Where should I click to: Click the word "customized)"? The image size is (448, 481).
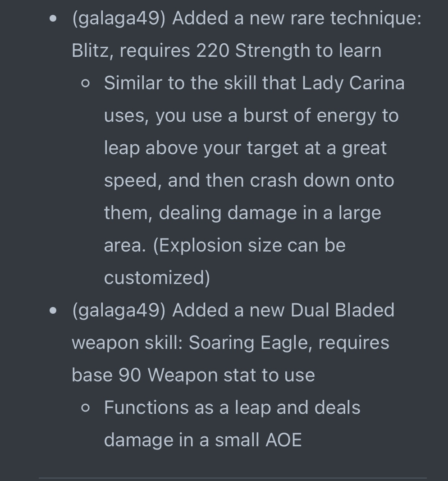[157, 278]
